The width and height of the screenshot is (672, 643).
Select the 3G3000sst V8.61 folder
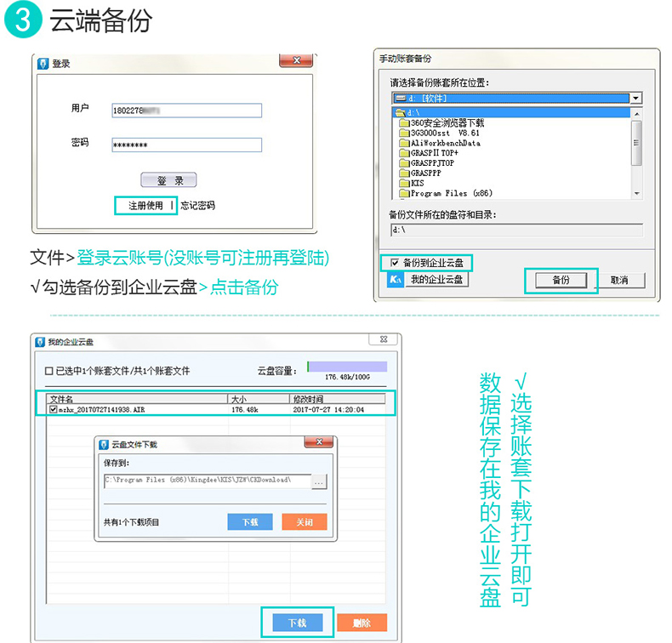point(440,134)
